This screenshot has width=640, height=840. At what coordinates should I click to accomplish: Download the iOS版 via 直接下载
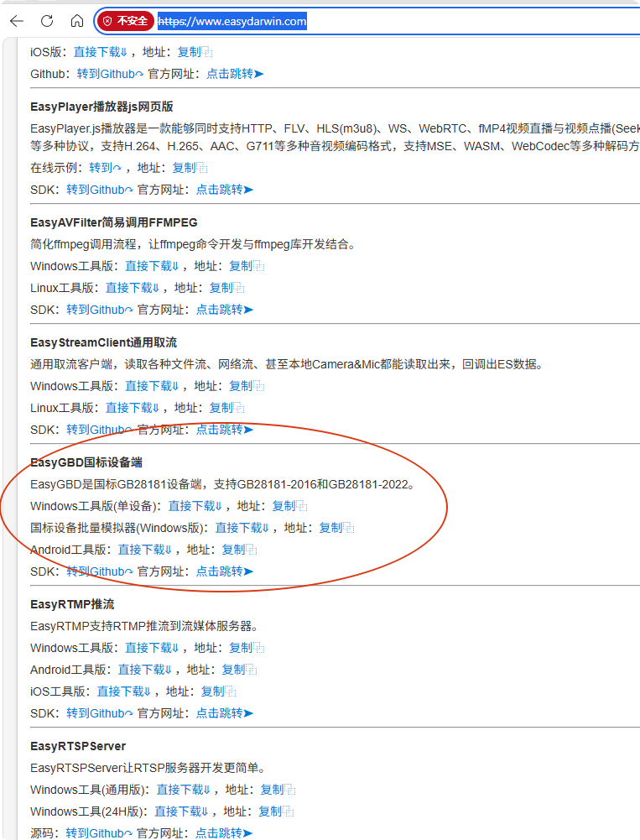tap(100, 52)
